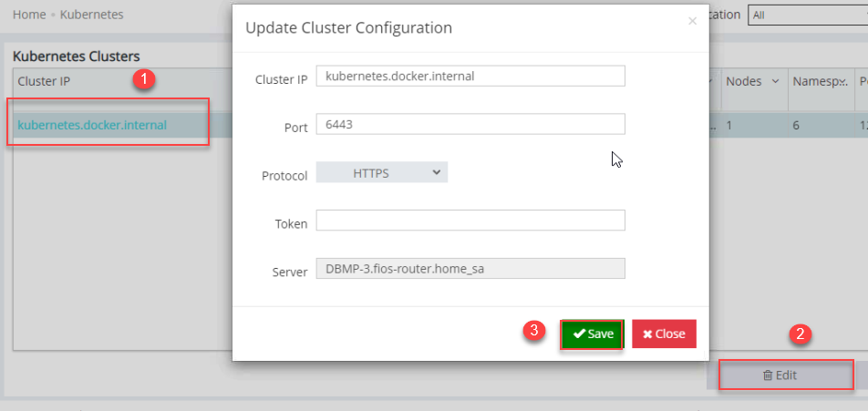Click the Kubernetes Clusters panel title
This screenshot has height=411, width=868.
pyautogui.click(x=77, y=56)
